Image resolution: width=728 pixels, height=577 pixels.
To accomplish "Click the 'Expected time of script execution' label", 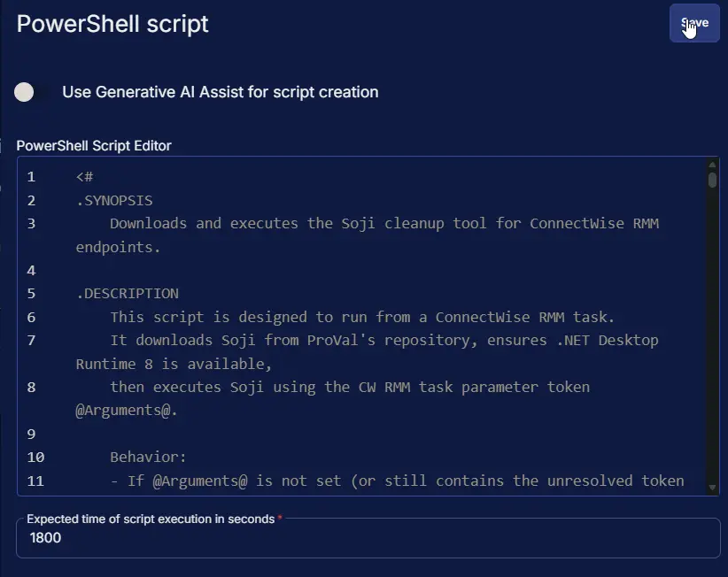I will pos(151,519).
